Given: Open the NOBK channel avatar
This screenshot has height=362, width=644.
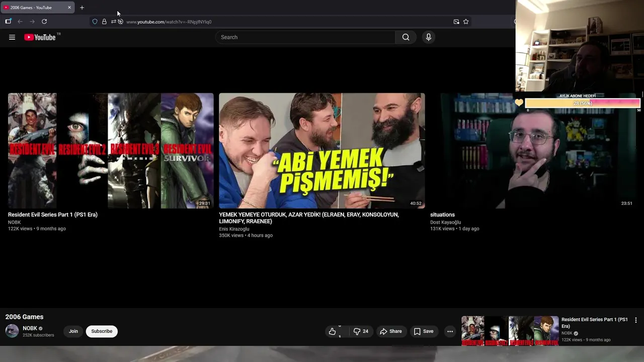Looking at the screenshot, I should pos(12,331).
